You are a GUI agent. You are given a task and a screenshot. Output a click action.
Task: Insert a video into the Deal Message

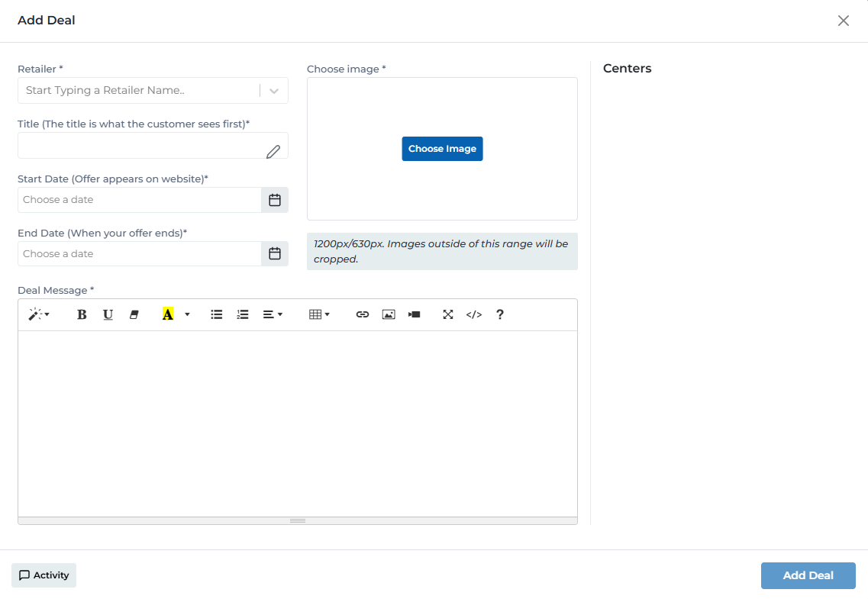click(x=414, y=314)
